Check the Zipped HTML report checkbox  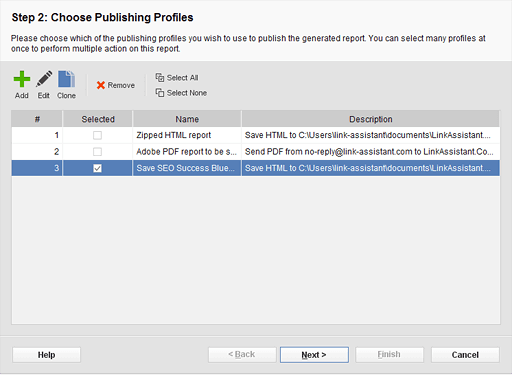point(97,135)
